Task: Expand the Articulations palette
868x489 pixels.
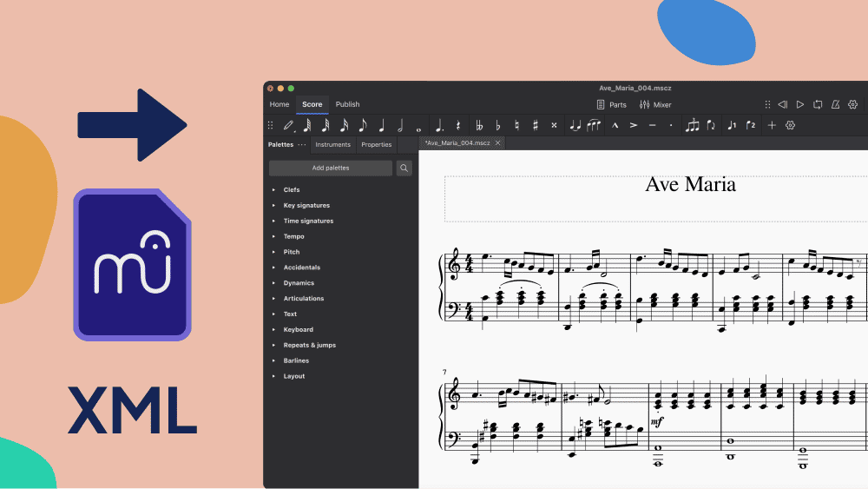Action: 273,299
